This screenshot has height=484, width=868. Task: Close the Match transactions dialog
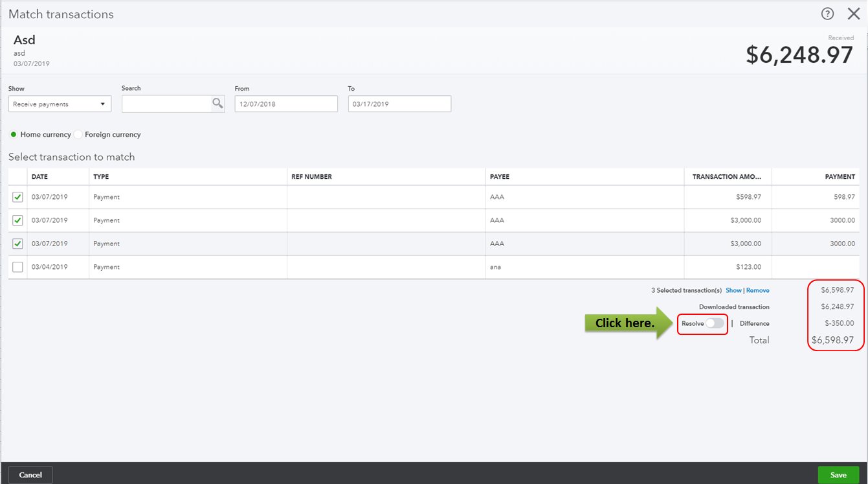pos(853,14)
